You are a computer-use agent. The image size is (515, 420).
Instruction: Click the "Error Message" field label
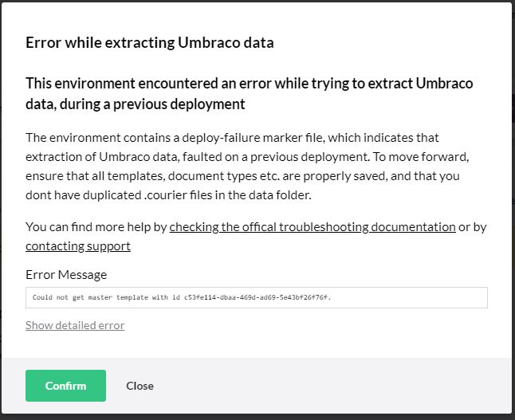(66, 275)
